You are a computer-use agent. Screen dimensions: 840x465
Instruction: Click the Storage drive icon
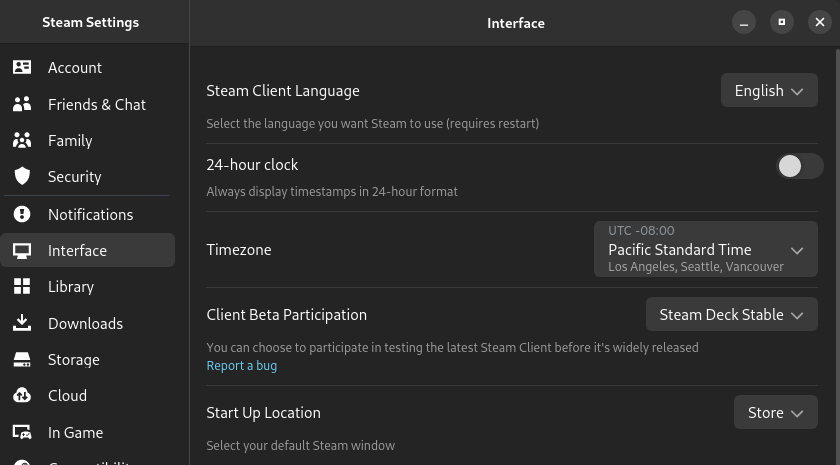[22, 360]
